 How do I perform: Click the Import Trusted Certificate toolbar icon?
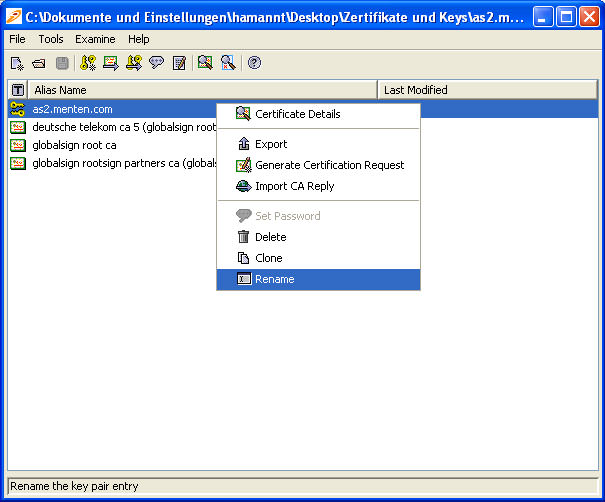(110, 63)
